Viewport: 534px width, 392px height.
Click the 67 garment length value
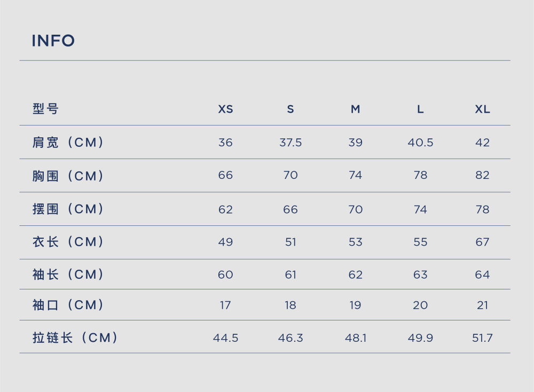point(482,242)
